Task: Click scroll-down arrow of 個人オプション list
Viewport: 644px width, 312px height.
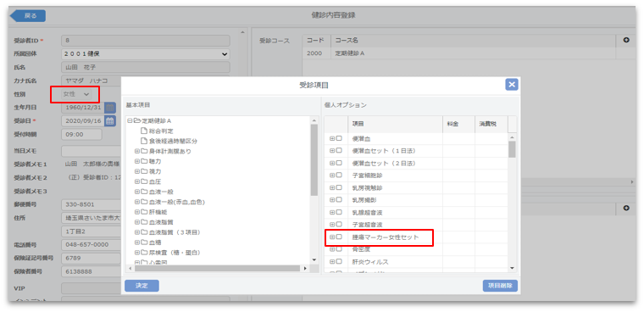Action: (x=512, y=268)
